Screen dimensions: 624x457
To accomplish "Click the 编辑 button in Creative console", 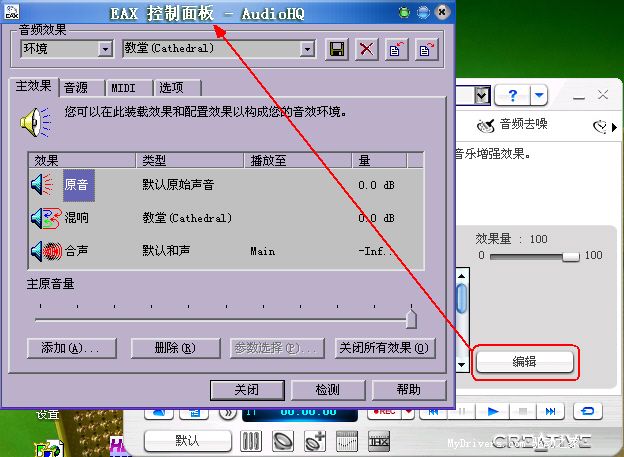I will 525,361.
